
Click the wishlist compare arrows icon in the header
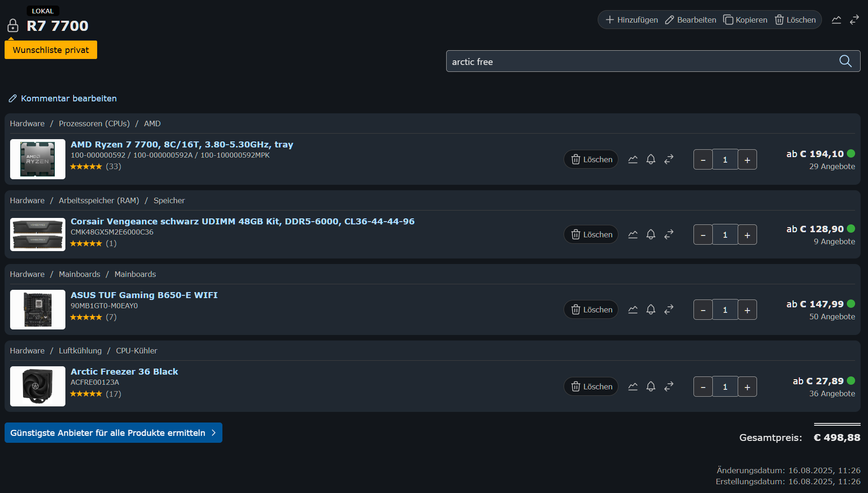click(854, 20)
